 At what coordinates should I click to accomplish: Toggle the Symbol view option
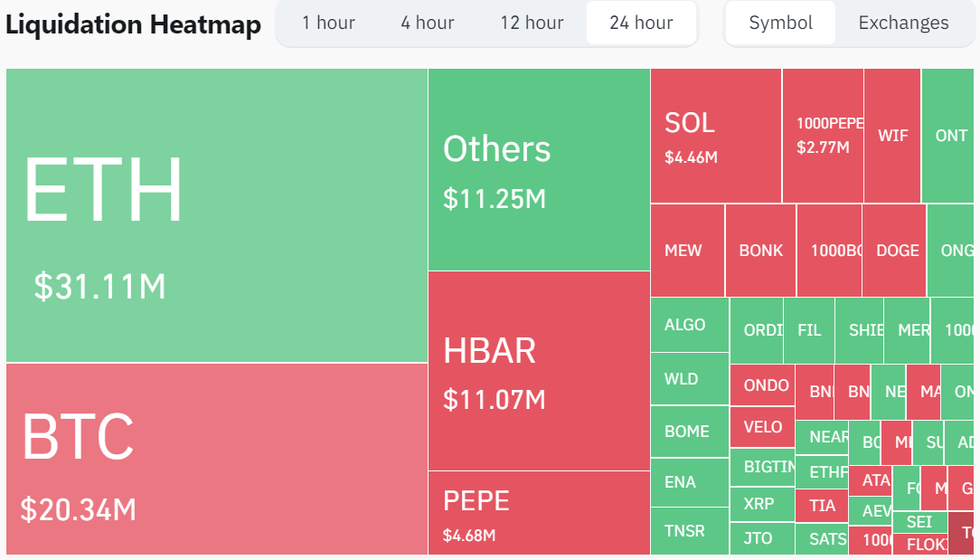(780, 24)
